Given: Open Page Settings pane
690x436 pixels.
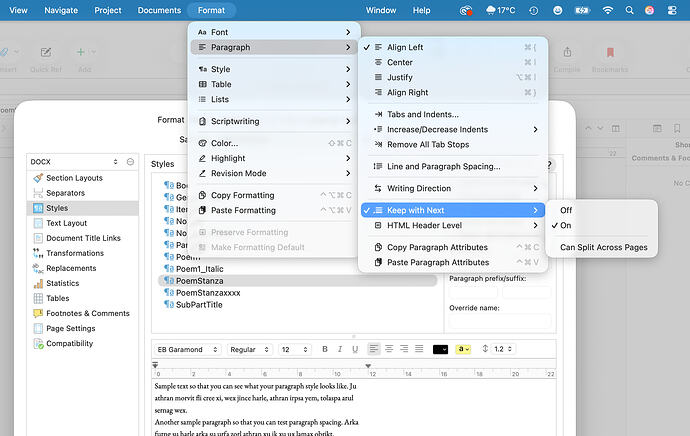Looking at the screenshot, I should [x=83, y=328].
